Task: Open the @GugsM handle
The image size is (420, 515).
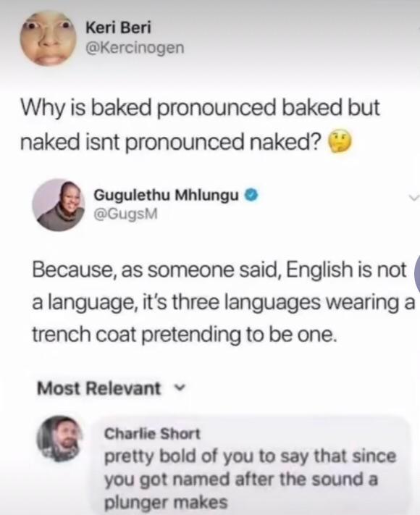Action: 126,214
